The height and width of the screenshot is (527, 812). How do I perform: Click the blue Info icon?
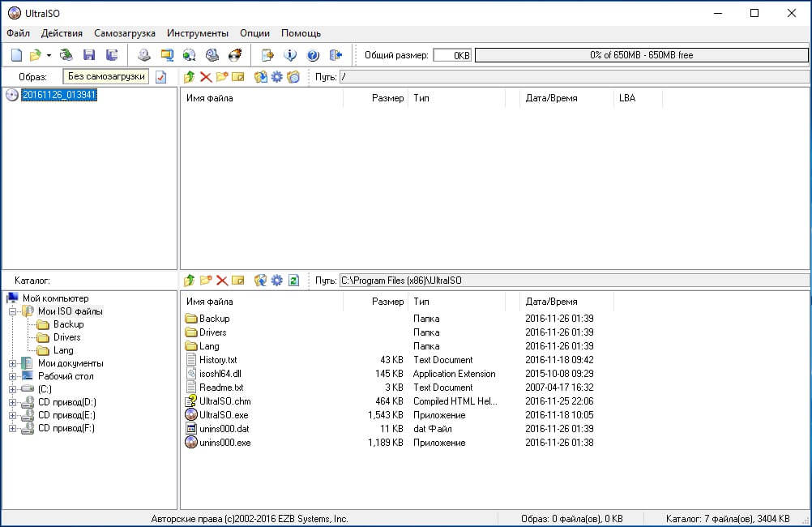pos(290,55)
